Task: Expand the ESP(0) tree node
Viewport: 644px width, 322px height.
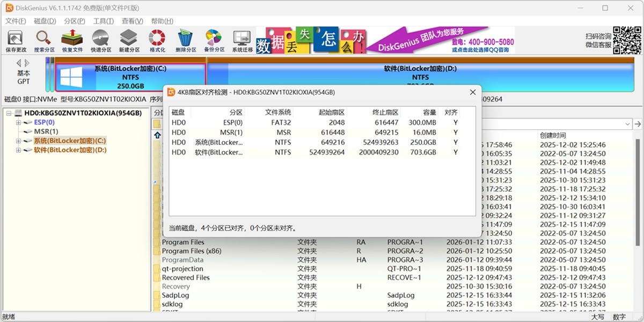Action: 18,122
